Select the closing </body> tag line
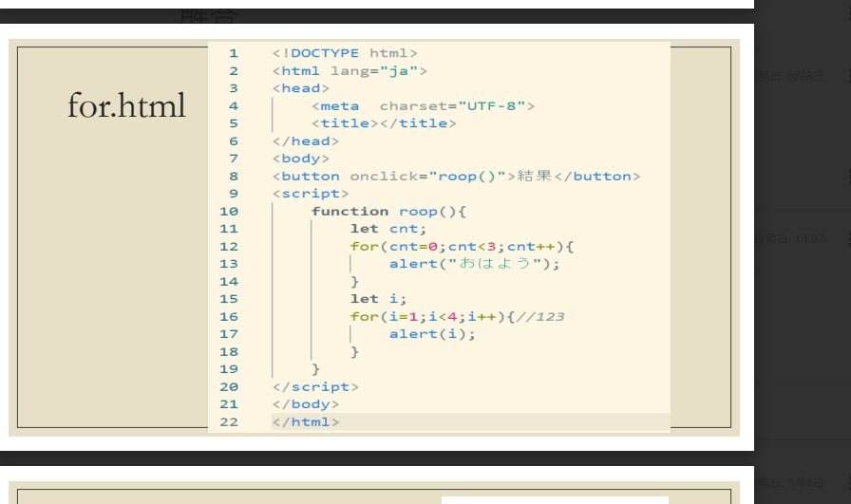 click(306, 404)
